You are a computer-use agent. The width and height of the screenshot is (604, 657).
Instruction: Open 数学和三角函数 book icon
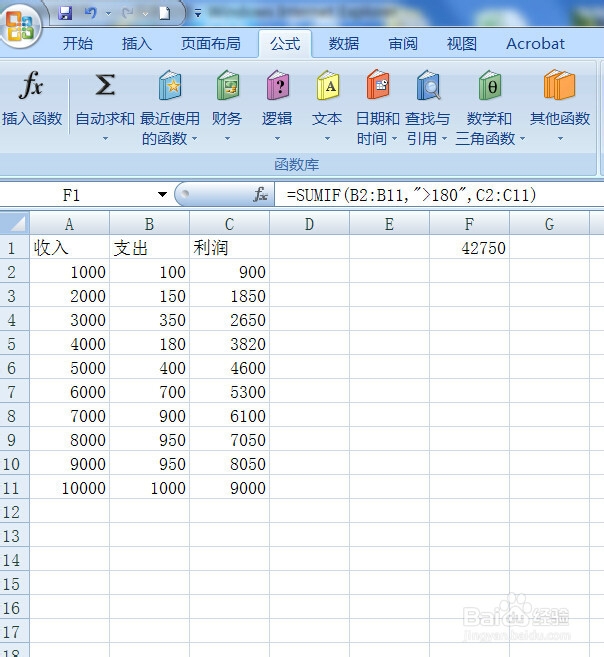click(x=490, y=85)
